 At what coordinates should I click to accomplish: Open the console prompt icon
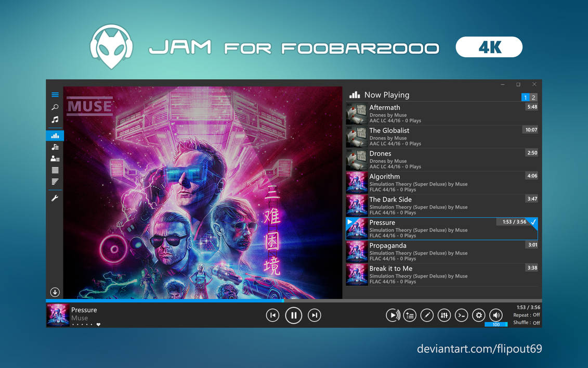pyautogui.click(x=462, y=315)
